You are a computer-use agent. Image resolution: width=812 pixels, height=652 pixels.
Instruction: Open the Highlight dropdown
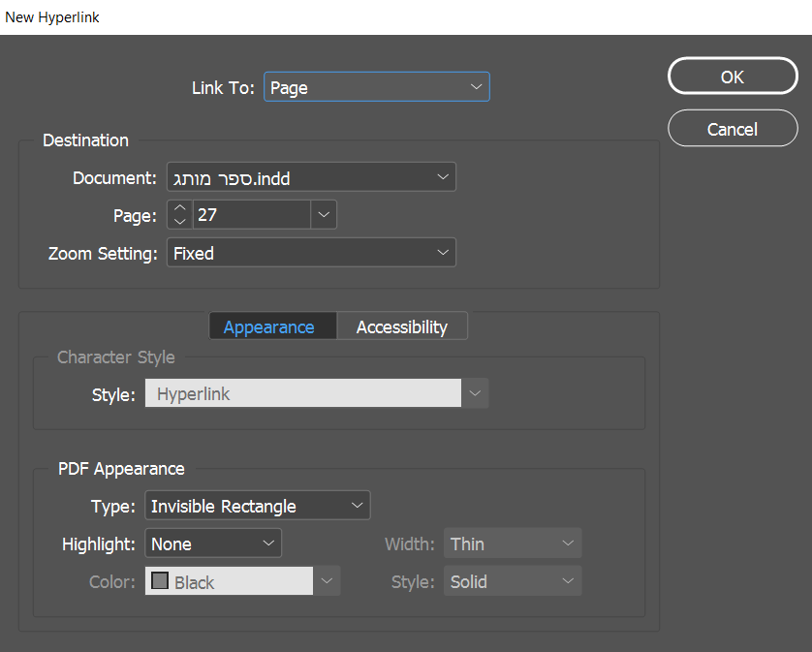(x=213, y=543)
